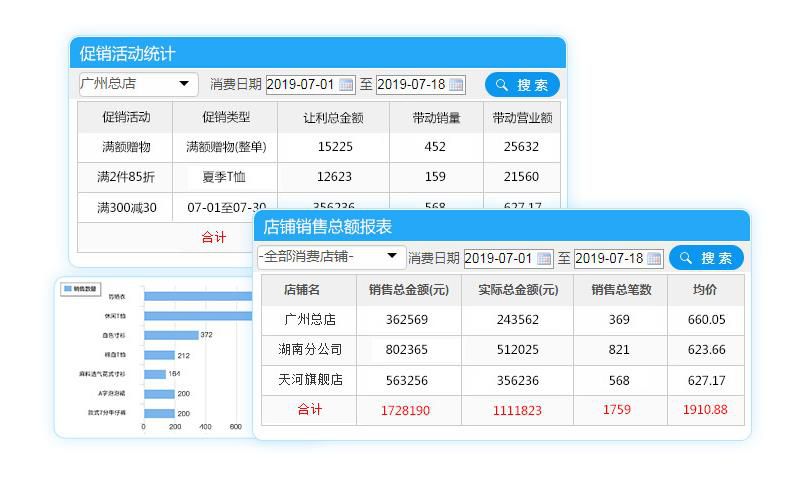Expand the 广州总店 store dropdown
This screenshot has height=497, width=810.
click(x=183, y=84)
